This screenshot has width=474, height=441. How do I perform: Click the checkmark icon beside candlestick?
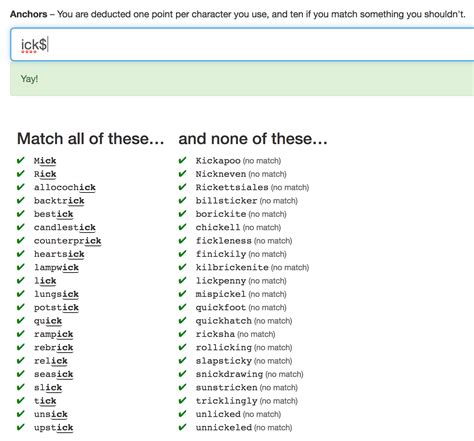(21, 227)
